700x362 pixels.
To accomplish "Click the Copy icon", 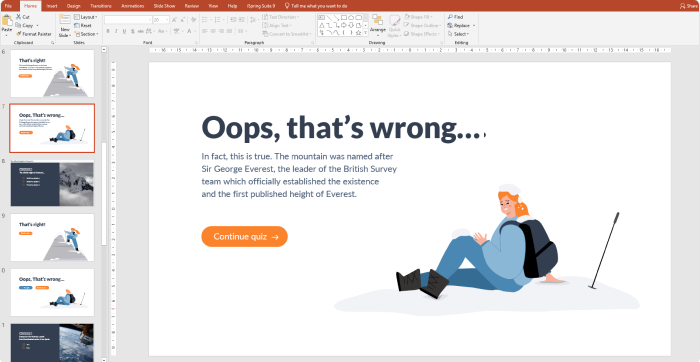I will coord(19,25).
